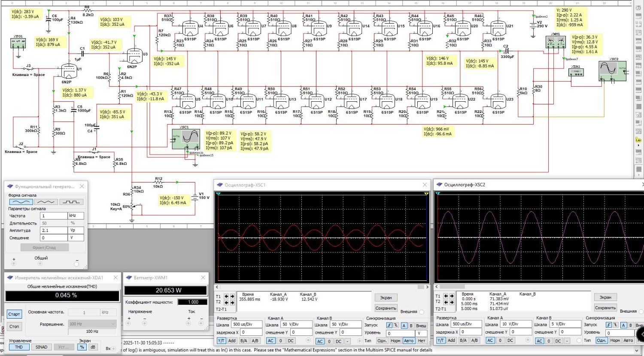Open the function generator frequency unit dropdown
The image size is (644, 356).
click(76, 216)
